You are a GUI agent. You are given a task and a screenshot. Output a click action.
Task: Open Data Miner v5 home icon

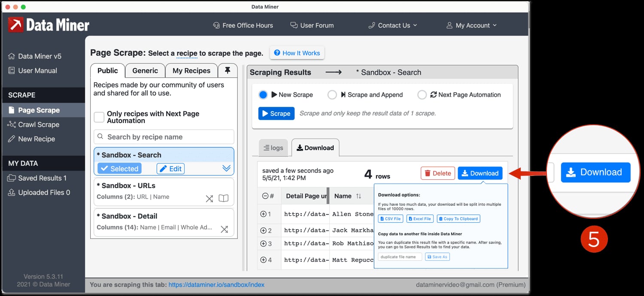pos(12,56)
